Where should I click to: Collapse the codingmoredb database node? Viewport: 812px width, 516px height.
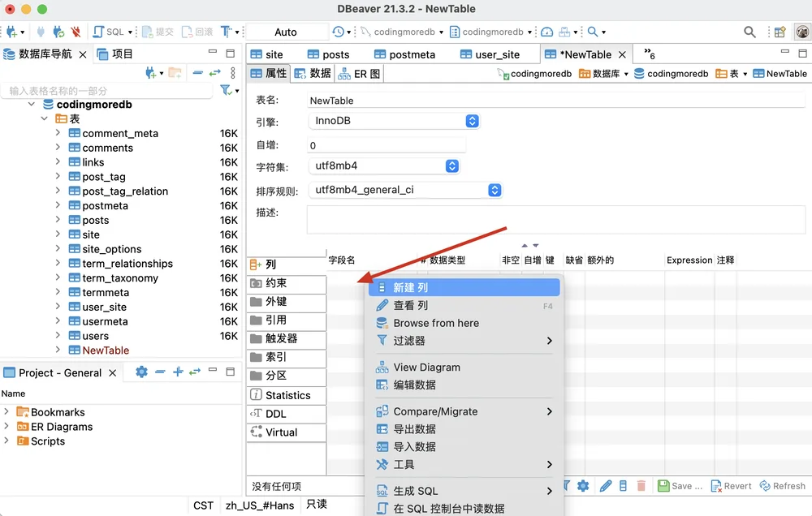click(x=32, y=104)
